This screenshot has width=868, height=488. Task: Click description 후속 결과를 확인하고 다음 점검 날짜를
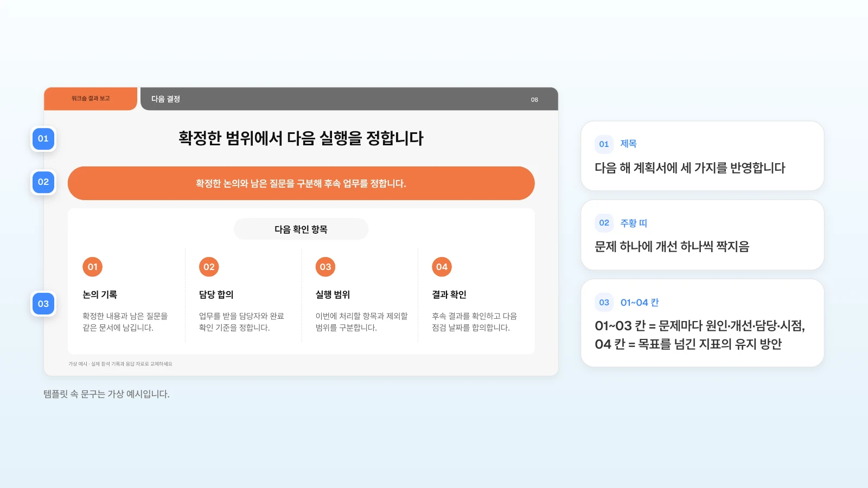pyautogui.click(x=475, y=322)
